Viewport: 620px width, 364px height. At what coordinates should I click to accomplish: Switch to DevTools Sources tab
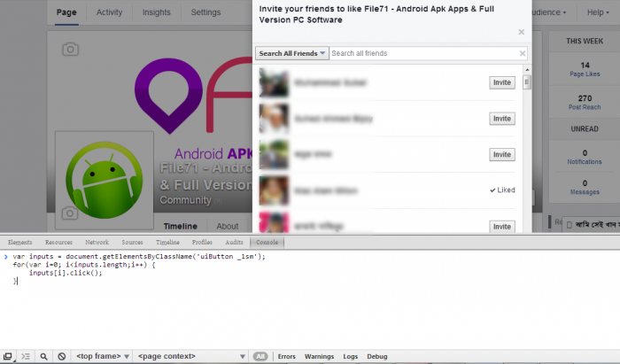(x=132, y=243)
